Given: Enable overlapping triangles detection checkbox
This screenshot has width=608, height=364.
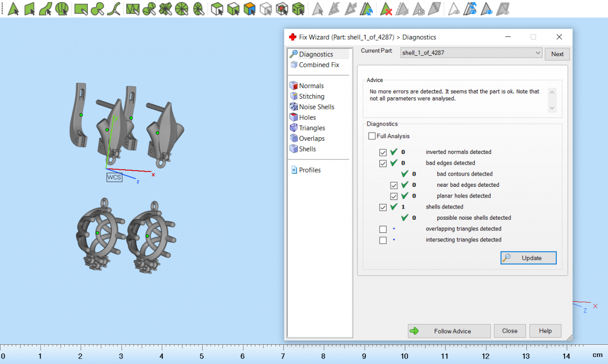Looking at the screenshot, I should pos(383,229).
